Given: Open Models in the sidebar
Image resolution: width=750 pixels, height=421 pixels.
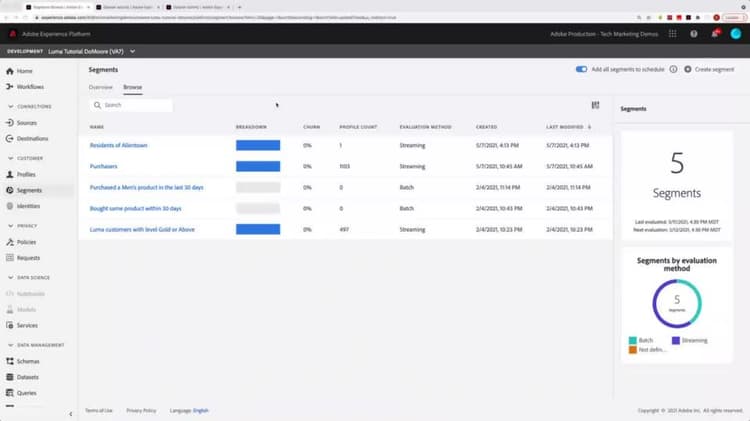Looking at the screenshot, I should click(21, 310).
